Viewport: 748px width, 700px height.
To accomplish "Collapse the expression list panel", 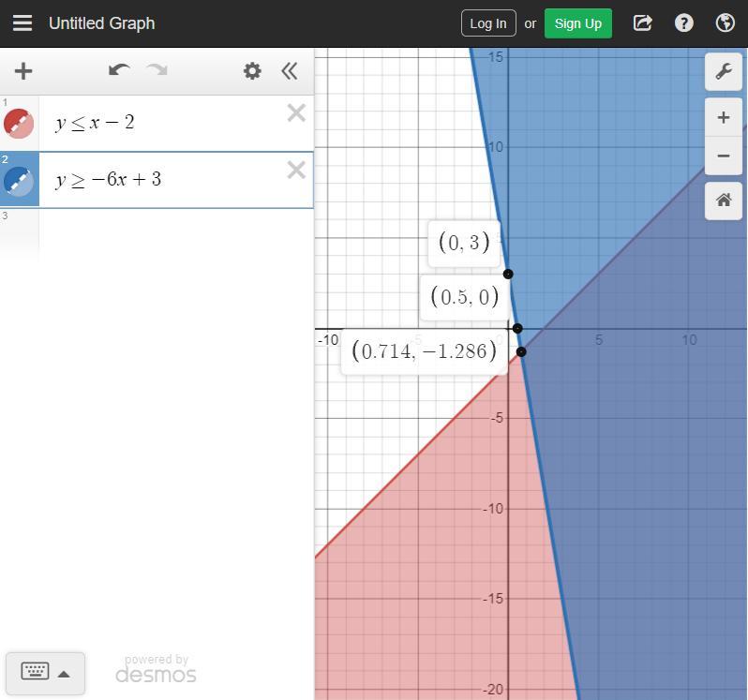I will [x=290, y=71].
